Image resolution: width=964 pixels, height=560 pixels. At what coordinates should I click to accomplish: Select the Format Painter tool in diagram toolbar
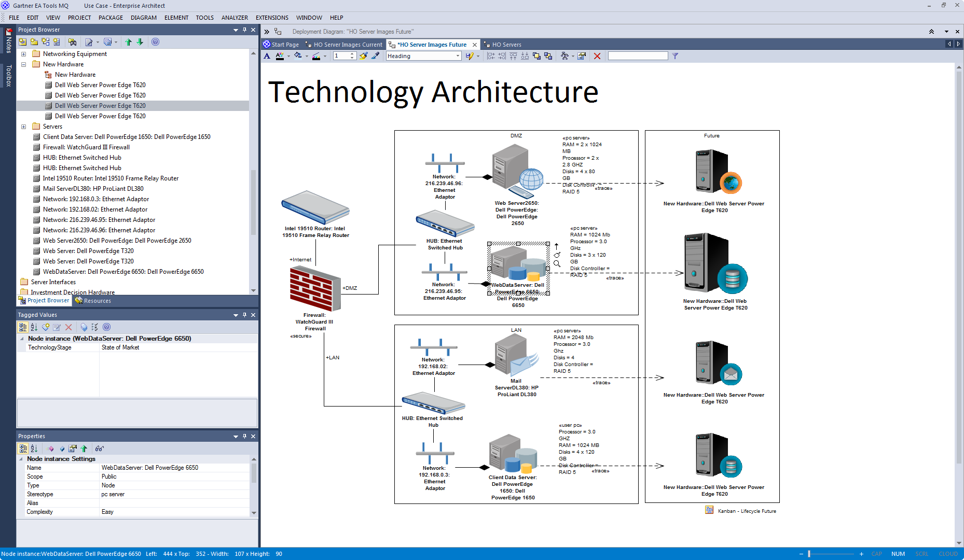coord(363,56)
